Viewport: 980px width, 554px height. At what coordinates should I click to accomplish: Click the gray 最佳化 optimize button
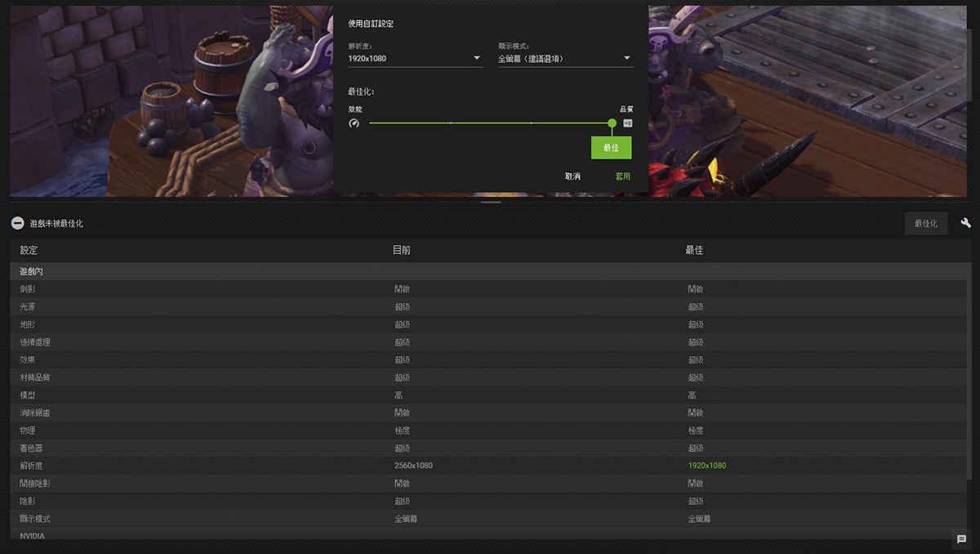click(925, 223)
